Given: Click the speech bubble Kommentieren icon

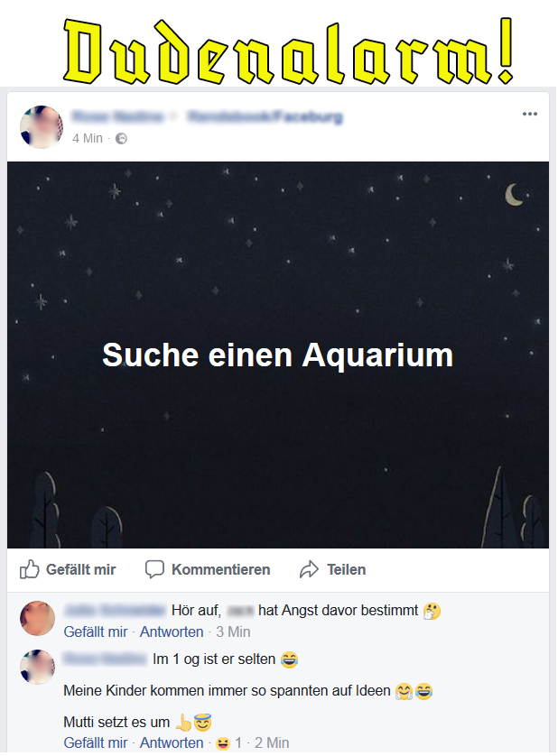Looking at the screenshot, I should (154, 569).
